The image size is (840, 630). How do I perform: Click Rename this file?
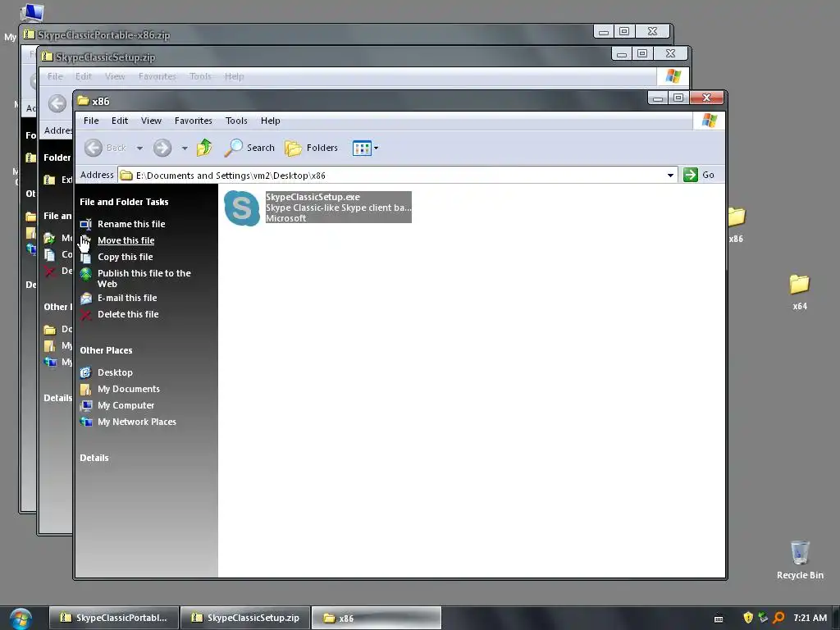coord(131,224)
